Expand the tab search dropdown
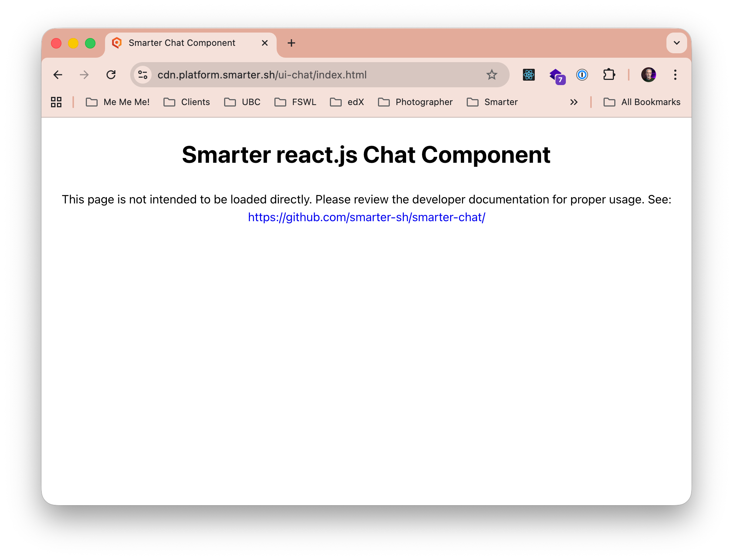The image size is (733, 560). pos(676,43)
